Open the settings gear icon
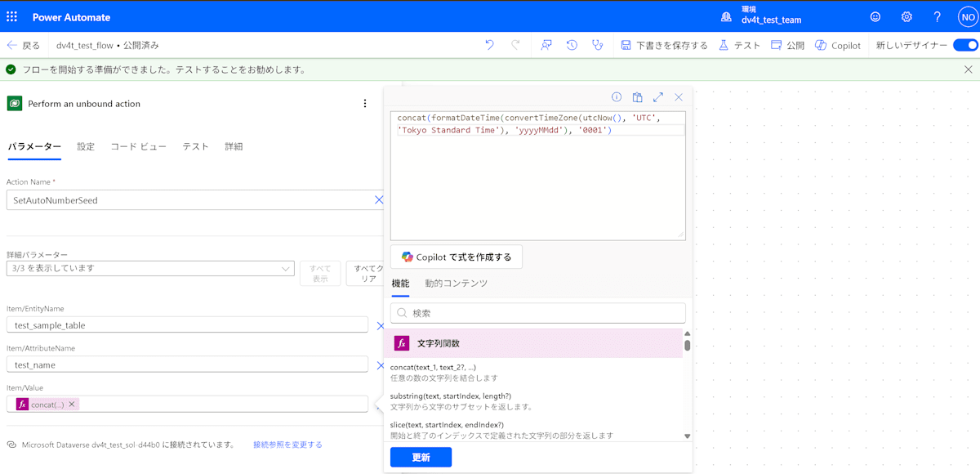The height and width of the screenshot is (474, 980). point(906,16)
